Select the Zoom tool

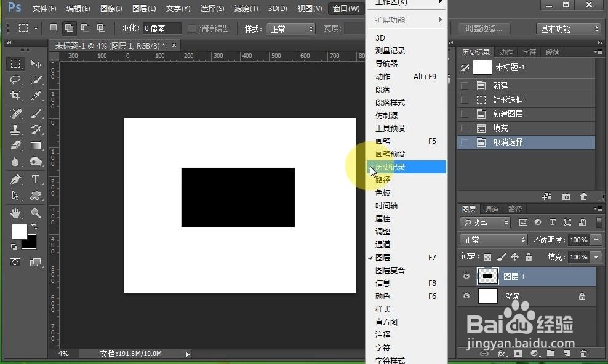[x=36, y=213]
